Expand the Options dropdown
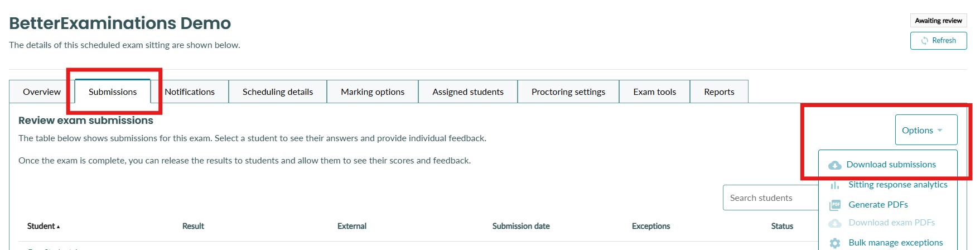 [925, 130]
